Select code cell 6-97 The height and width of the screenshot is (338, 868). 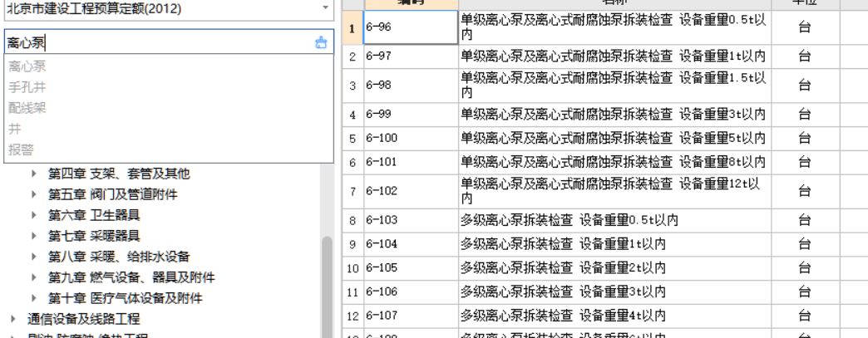411,56
